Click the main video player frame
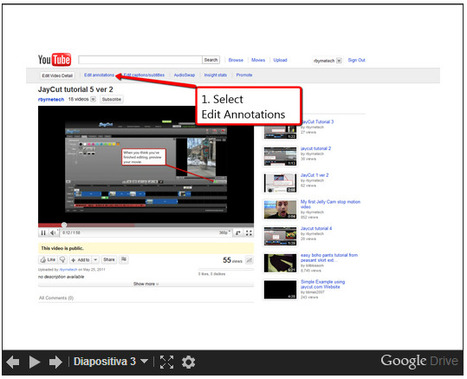 146,164
